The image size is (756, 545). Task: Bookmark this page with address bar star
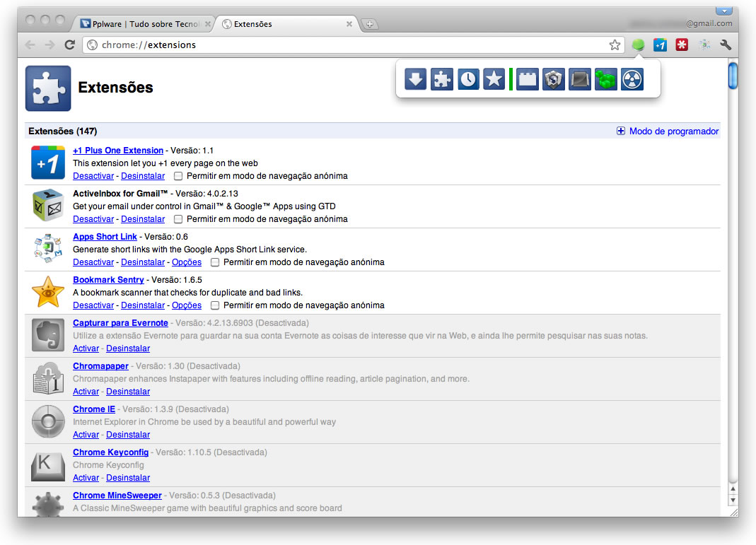pyautogui.click(x=615, y=45)
